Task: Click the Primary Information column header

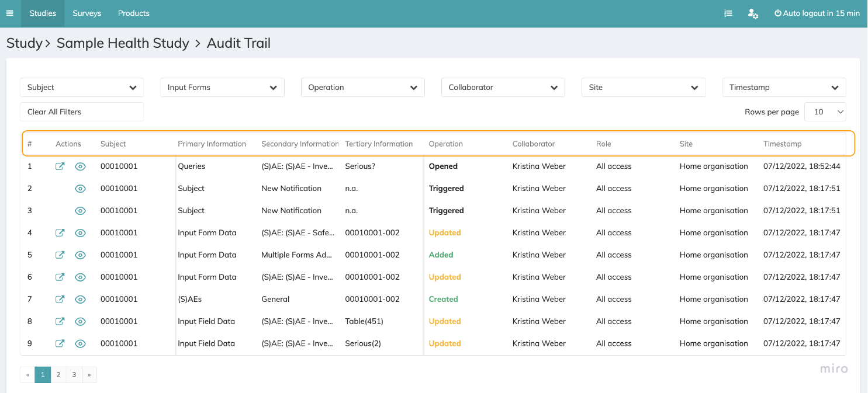Action: [x=212, y=144]
